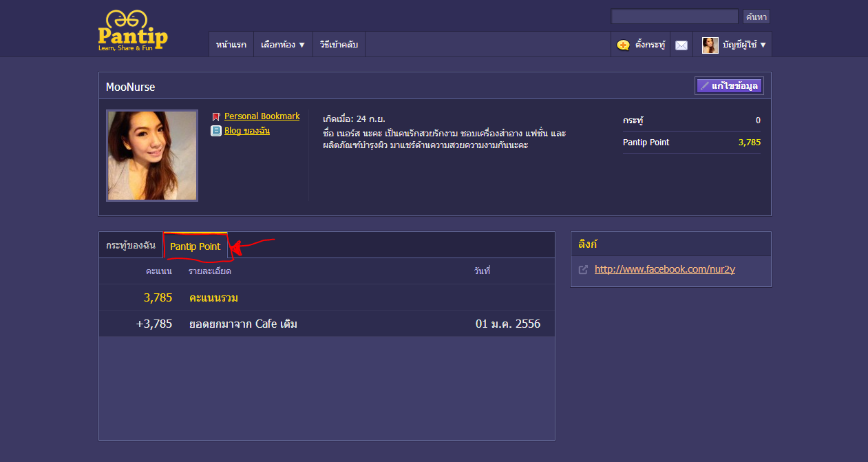The image size is (868, 462).
Task: Click the กระทู้ count row showing 0
Action: (692, 120)
